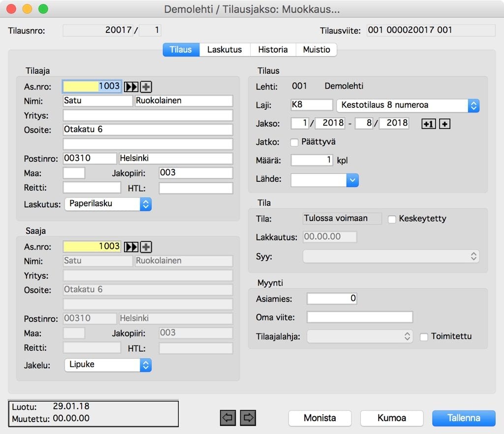Go to next record with right arrow
The image size is (504, 434).
(248, 418)
